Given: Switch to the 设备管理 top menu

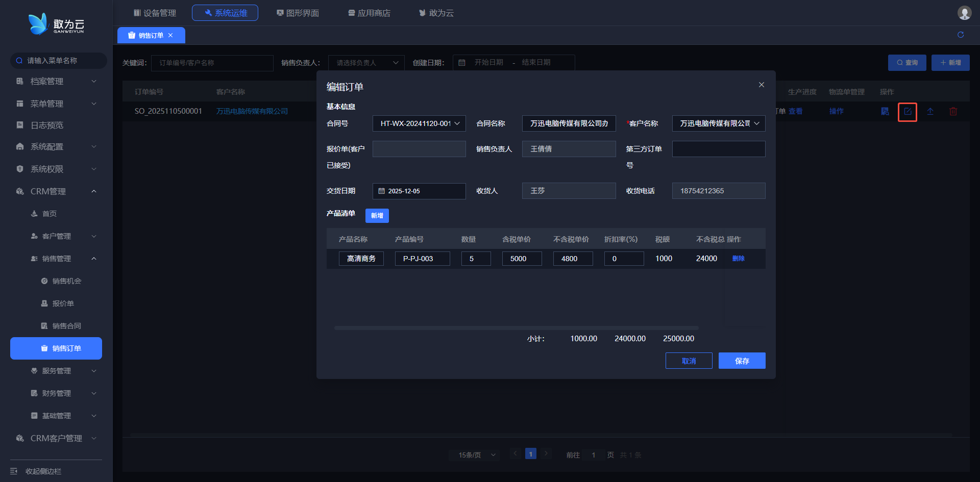Looking at the screenshot, I should 155,13.
